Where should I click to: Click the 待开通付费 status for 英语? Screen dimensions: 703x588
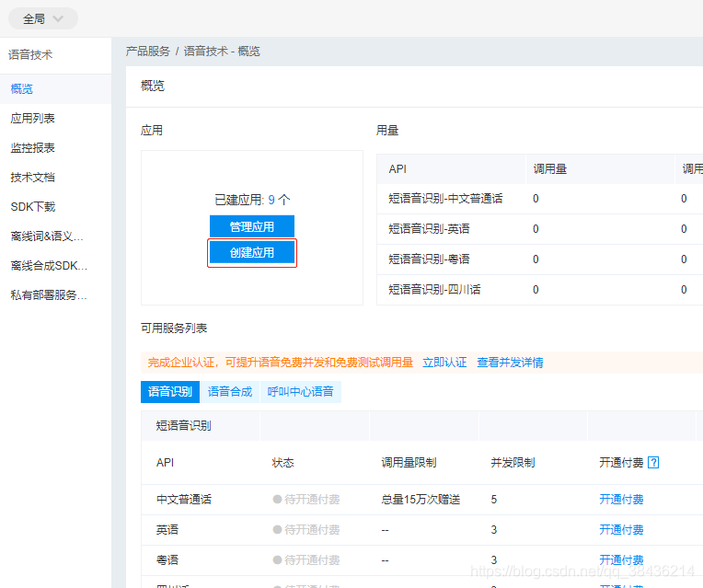pyautogui.click(x=306, y=530)
